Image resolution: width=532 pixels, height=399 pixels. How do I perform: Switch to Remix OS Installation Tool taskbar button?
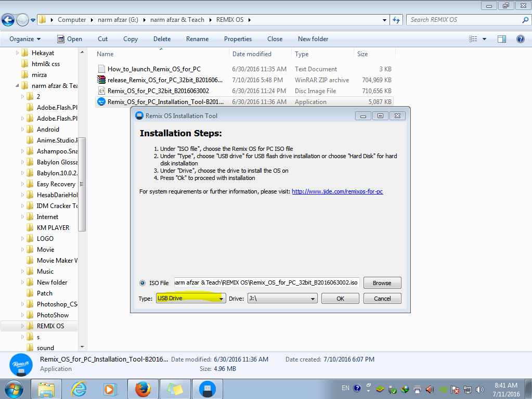[x=207, y=389]
